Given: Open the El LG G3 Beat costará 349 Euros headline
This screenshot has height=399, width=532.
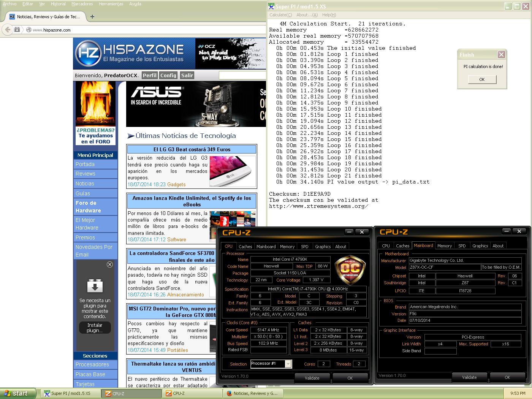Looking at the screenshot, I should pyautogui.click(x=192, y=149).
